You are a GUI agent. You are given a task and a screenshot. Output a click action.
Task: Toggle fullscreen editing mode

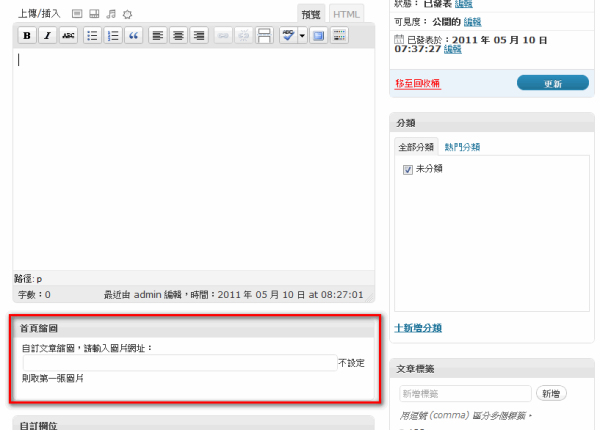pyautogui.click(x=318, y=36)
